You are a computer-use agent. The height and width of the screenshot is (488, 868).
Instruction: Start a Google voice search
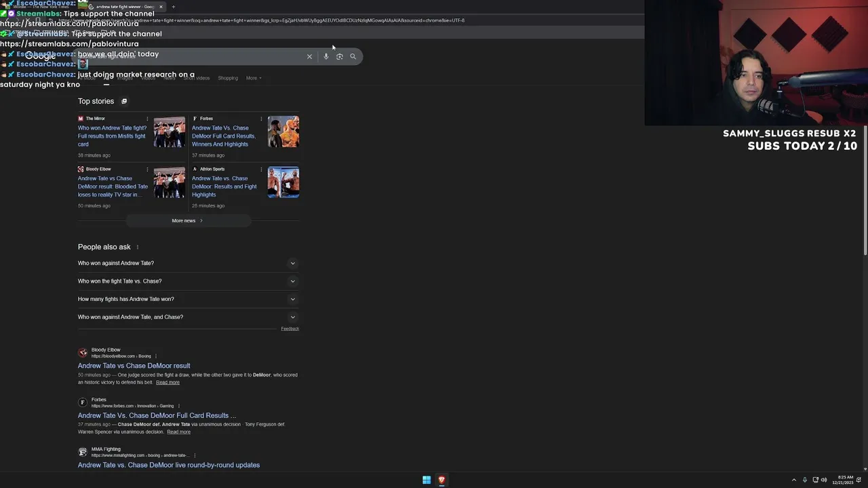click(326, 56)
